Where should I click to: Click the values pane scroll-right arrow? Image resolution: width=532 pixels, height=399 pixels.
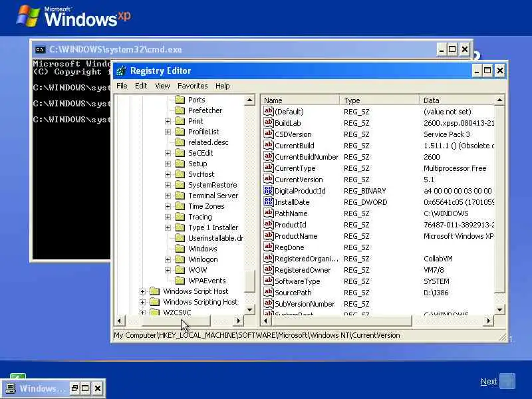click(489, 321)
